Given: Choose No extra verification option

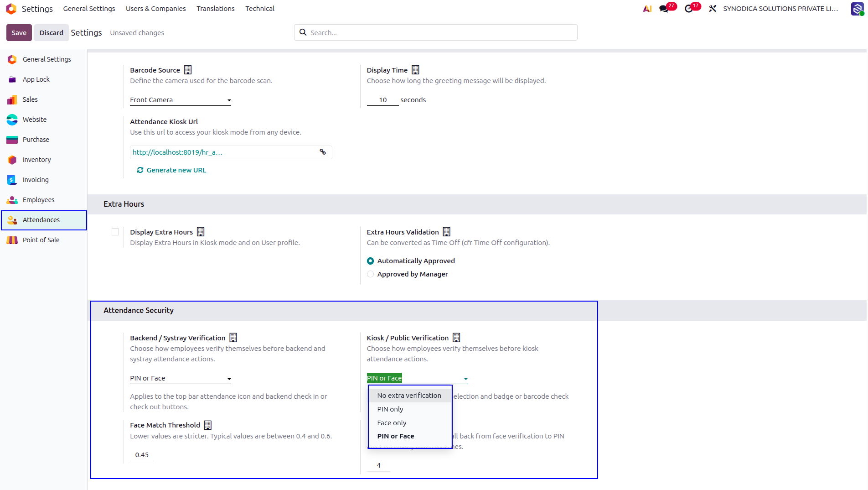Looking at the screenshot, I should pyautogui.click(x=409, y=396).
